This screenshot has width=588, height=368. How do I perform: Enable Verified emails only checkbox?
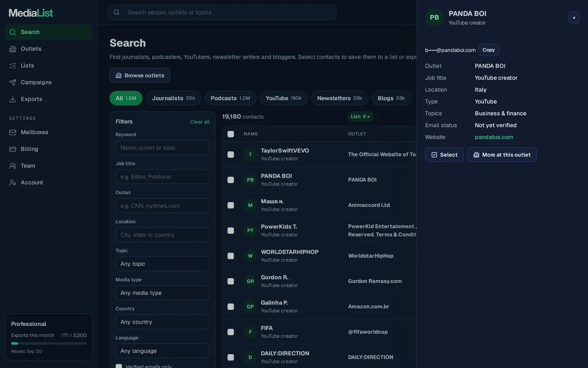coord(119,366)
